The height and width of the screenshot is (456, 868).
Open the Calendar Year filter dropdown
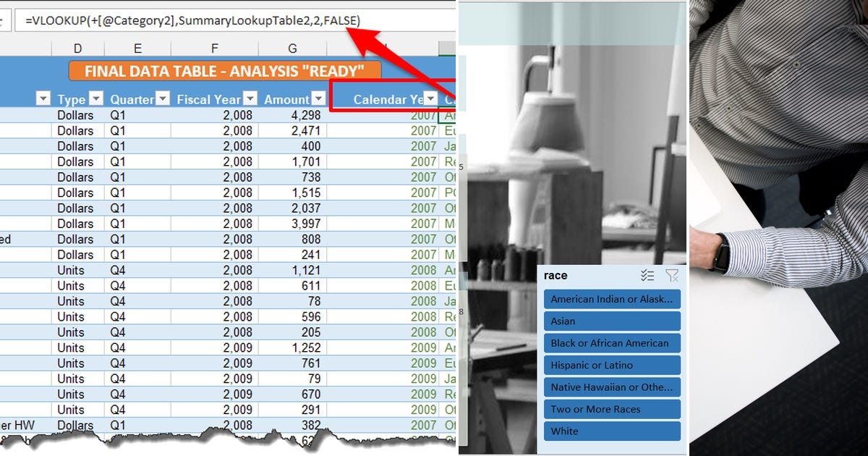tap(432, 98)
